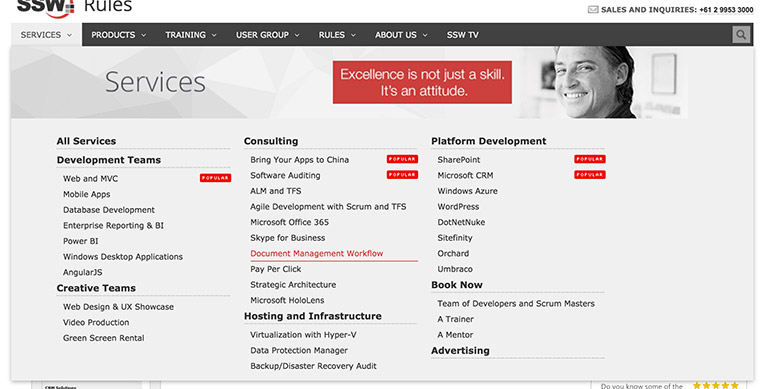The height and width of the screenshot is (389, 760).
Task: Select SharePoint platform
Action: (x=459, y=159)
